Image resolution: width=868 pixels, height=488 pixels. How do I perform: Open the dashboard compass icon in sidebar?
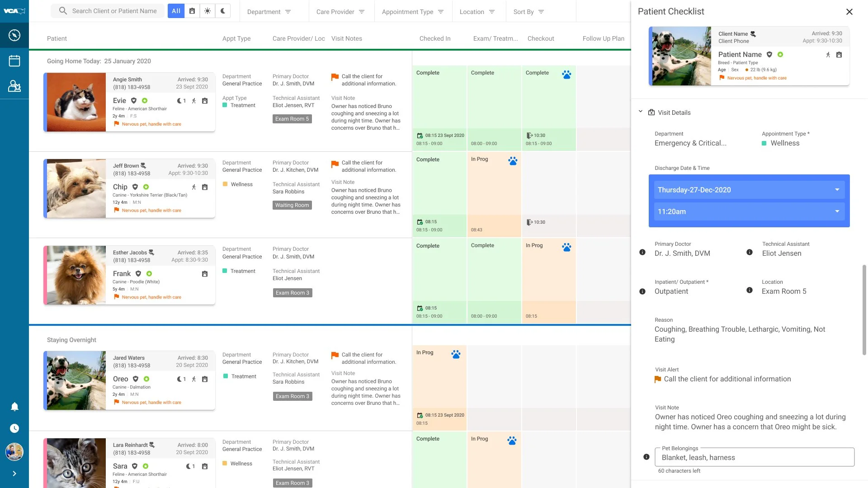14,35
